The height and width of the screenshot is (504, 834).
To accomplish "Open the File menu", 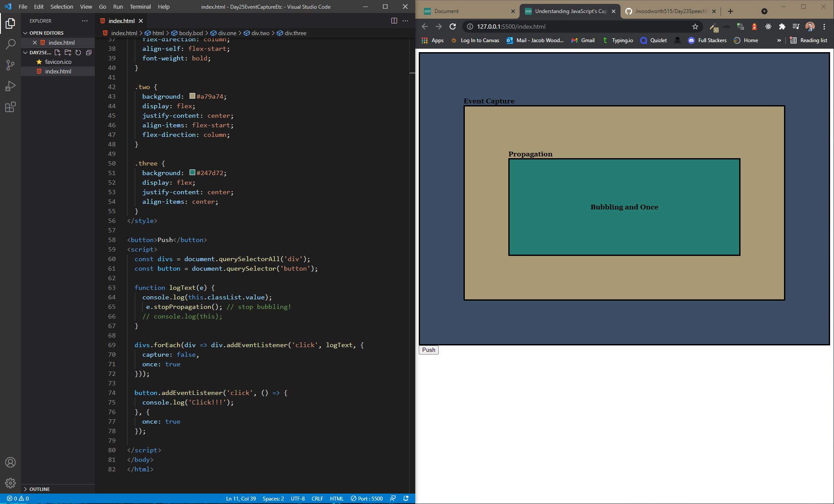I will click(23, 7).
